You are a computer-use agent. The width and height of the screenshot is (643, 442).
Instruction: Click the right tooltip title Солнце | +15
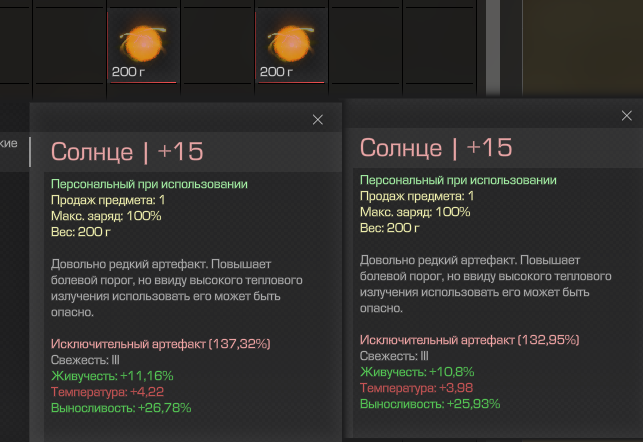pyautogui.click(x=435, y=148)
